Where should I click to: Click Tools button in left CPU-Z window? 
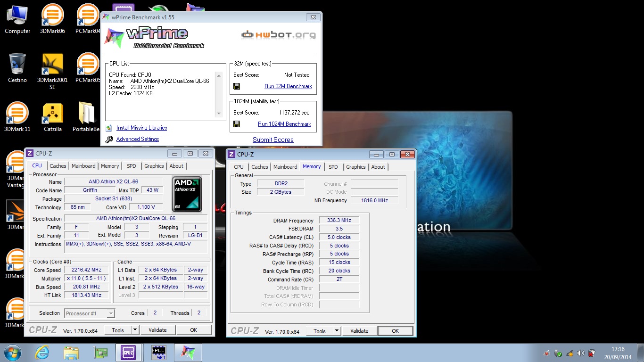click(118, 330)
